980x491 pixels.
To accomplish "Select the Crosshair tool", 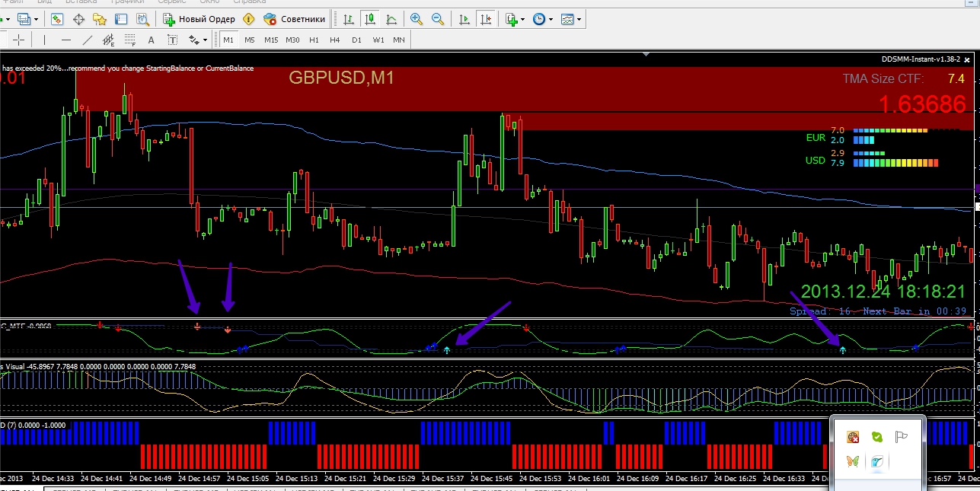I will click(19, 40).
